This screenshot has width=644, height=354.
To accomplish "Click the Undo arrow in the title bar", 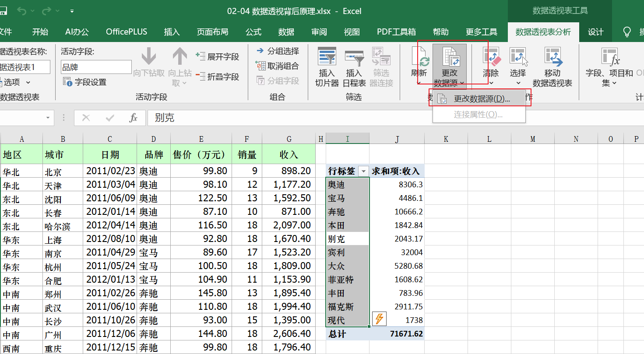I will [21, 11].
